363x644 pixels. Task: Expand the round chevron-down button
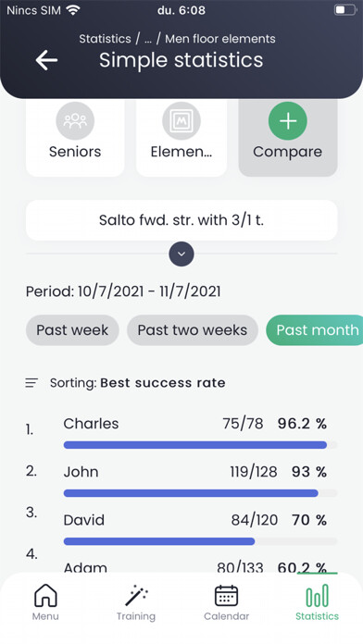181,254
